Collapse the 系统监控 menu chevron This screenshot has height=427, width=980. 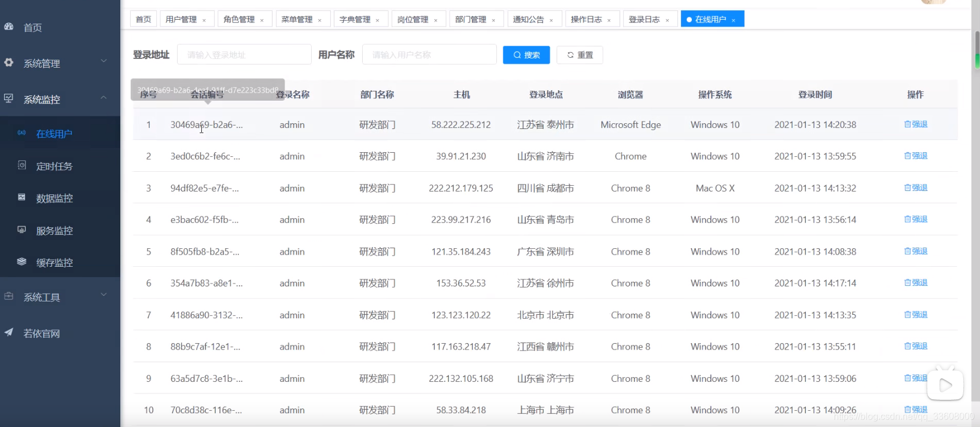[x=104, y=97]
